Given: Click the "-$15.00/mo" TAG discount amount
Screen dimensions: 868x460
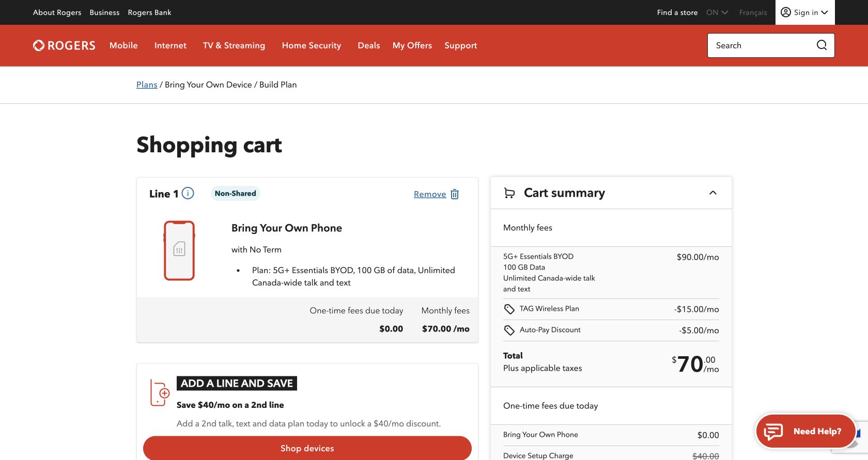Looking at the screenshot, I should [696, 309].
